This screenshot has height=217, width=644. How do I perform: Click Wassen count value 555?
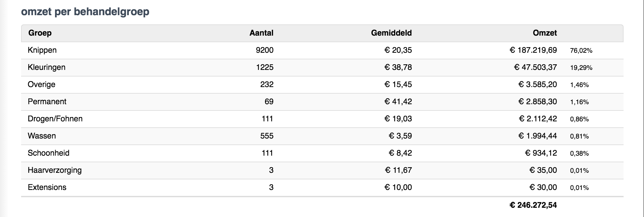pyautogui.click(x=267, y=136)
